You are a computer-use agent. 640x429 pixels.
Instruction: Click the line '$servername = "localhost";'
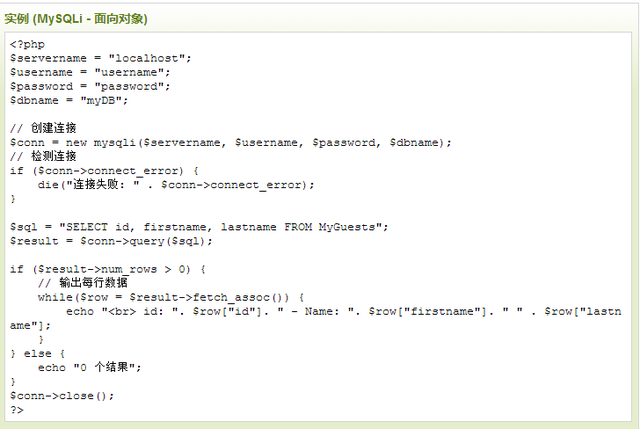pyautogui.click(x=100, y=58)
